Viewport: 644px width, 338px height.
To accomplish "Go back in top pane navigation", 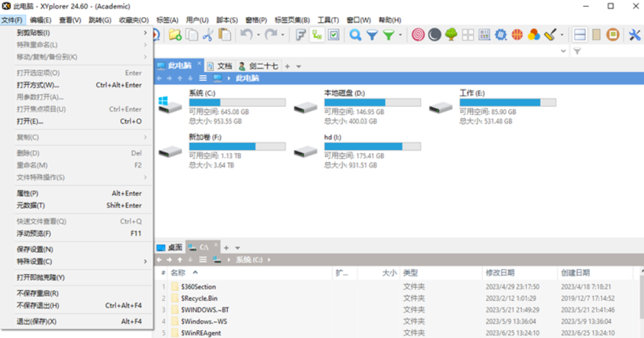I will (x=159, y=78).
